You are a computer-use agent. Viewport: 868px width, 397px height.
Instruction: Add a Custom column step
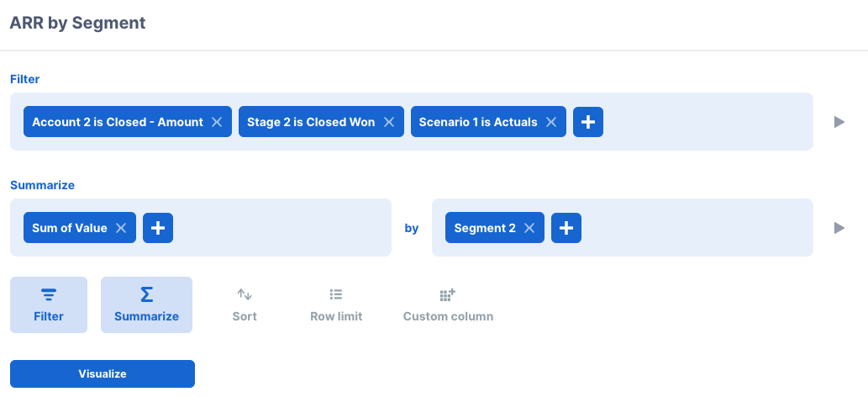pos(448,304)
